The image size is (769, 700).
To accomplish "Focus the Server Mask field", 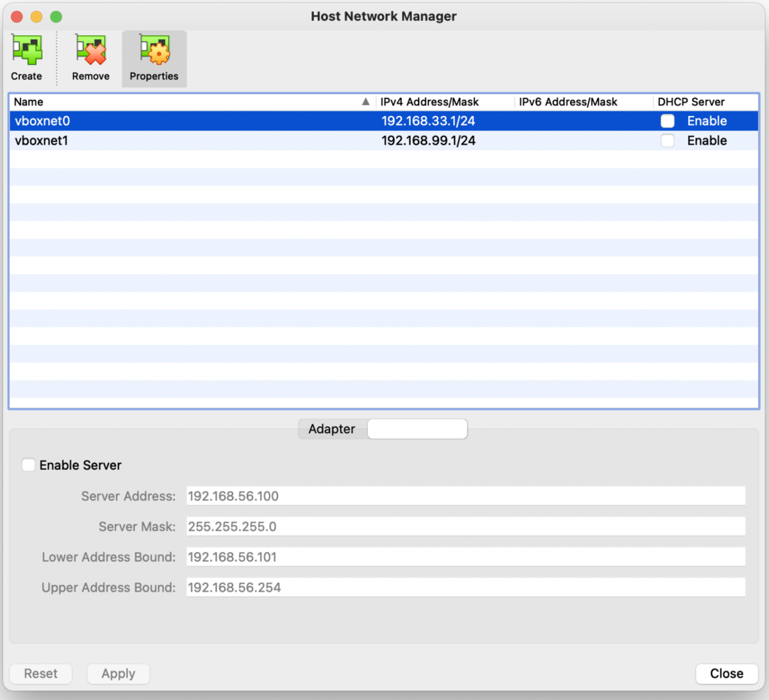I will pyautogui.click(x=466, y=526).
